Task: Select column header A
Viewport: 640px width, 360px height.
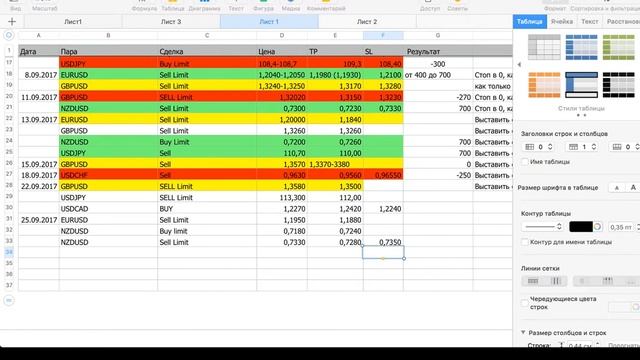Action: click(x=39, y=36)
